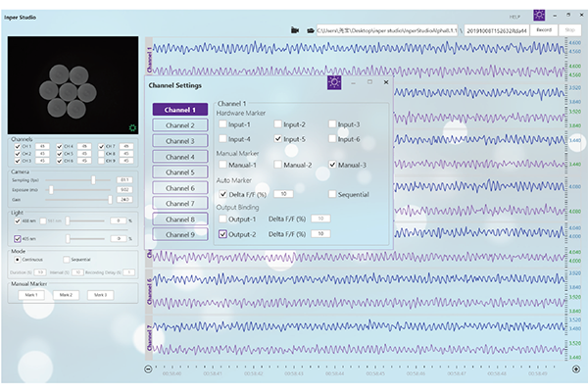Click zoom-out icon at timeline left end

(x=148, y=369)
